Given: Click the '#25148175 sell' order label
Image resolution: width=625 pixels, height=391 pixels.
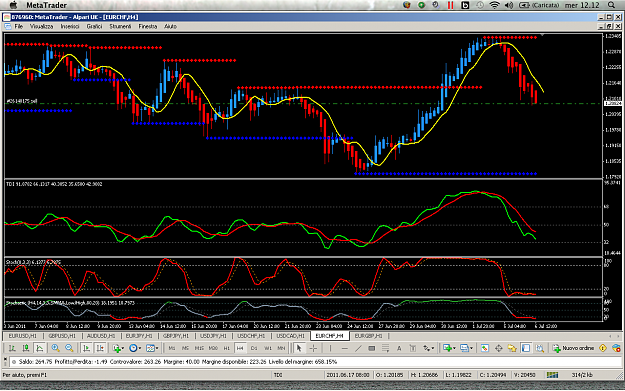Looking at the screenshot, I should [x=22, y=101].
